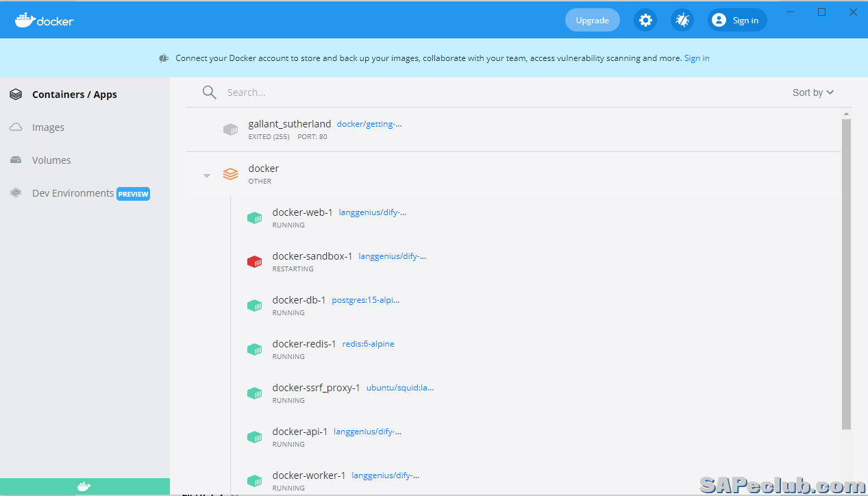Open the Images section
This screenshot has height=496, width=868.
pos(48,127)
